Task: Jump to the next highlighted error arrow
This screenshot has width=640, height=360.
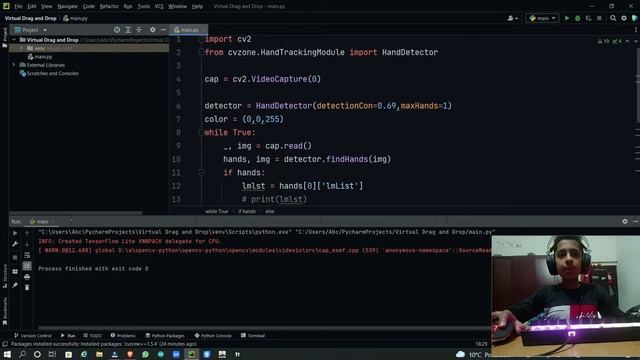Action: 636,41
